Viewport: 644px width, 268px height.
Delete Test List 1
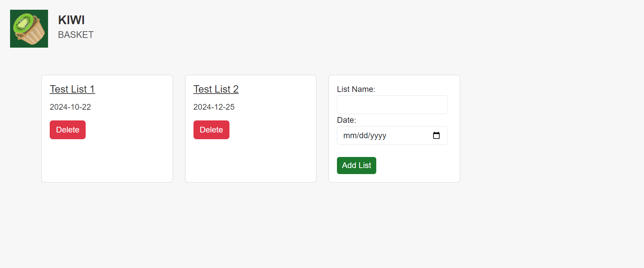(68, 130)
